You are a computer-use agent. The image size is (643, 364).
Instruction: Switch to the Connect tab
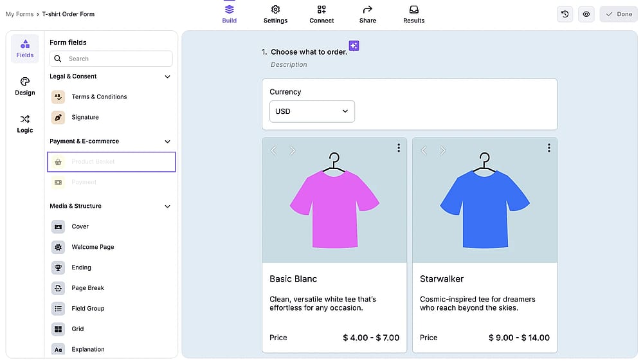[321, 14]
